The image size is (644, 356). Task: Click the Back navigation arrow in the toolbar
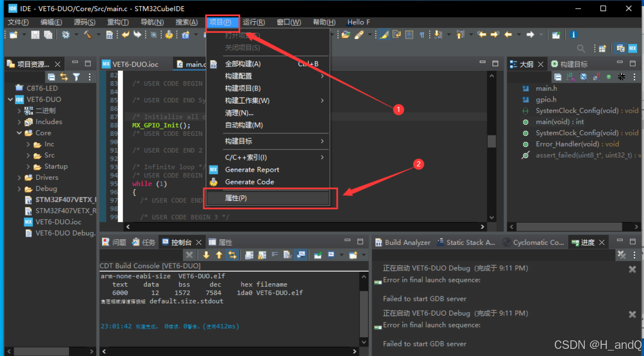508,35
